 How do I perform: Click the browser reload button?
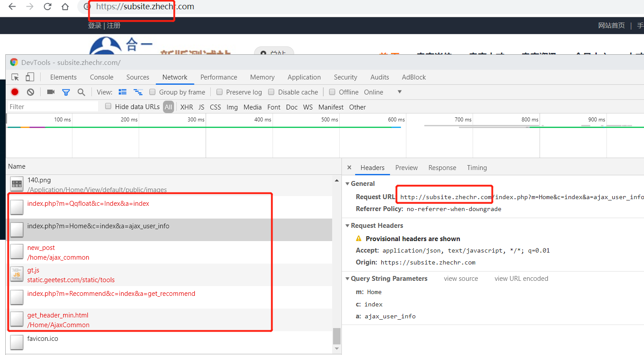click(x=47, y=7)
